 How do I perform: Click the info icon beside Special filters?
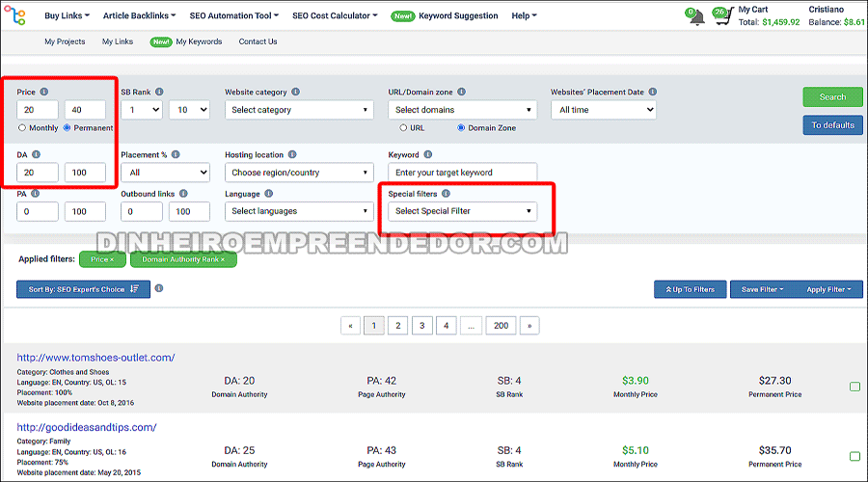446,194
